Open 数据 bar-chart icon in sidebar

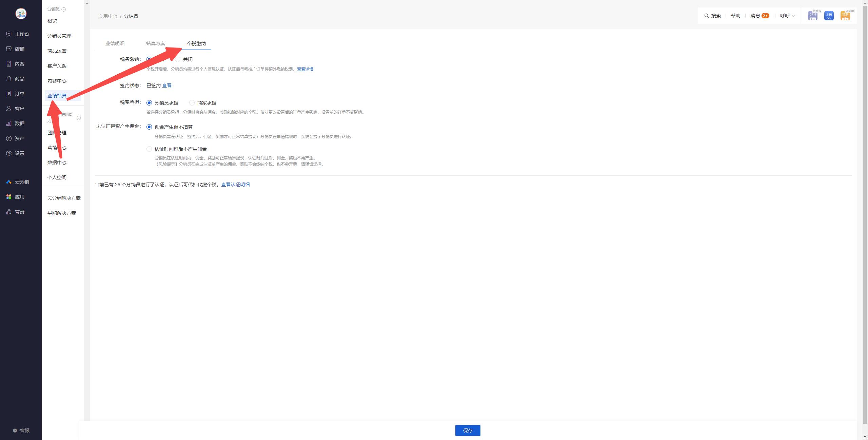(9, 123)
